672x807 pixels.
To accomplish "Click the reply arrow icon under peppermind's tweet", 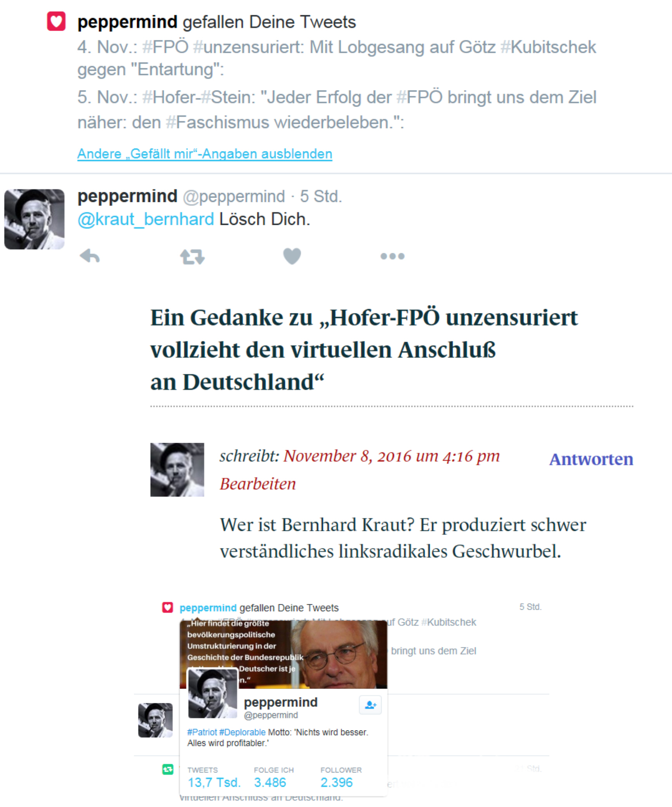I will coord(90,256).
